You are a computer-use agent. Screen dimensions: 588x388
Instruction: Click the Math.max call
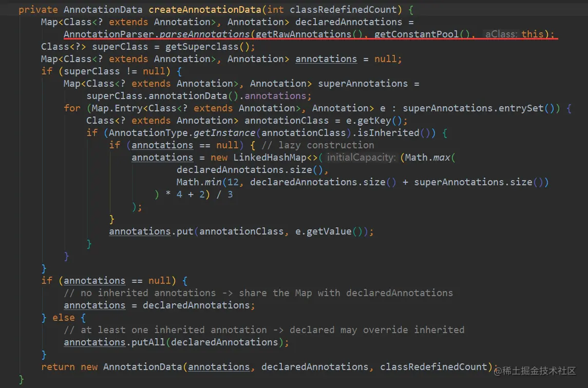[x=427, y=158]
